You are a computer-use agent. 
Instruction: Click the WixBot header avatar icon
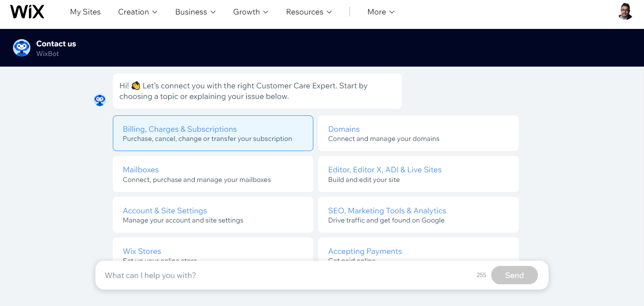point(22,48)
